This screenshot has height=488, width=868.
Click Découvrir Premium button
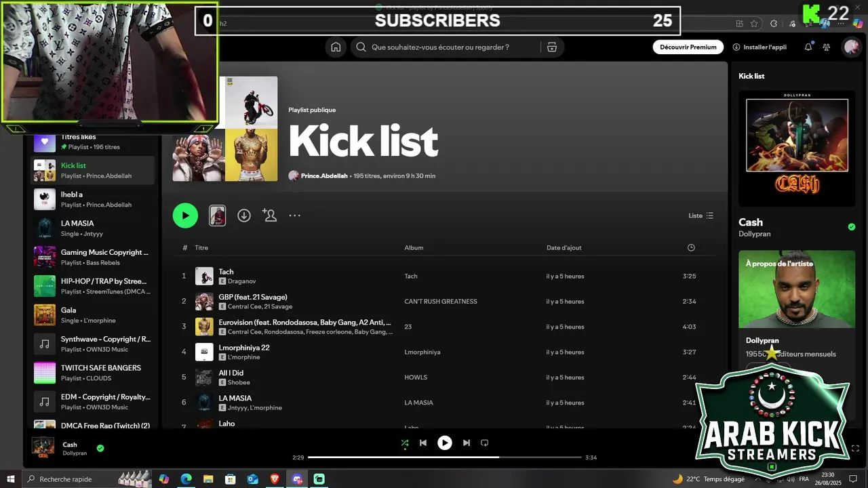pos(688,47)
